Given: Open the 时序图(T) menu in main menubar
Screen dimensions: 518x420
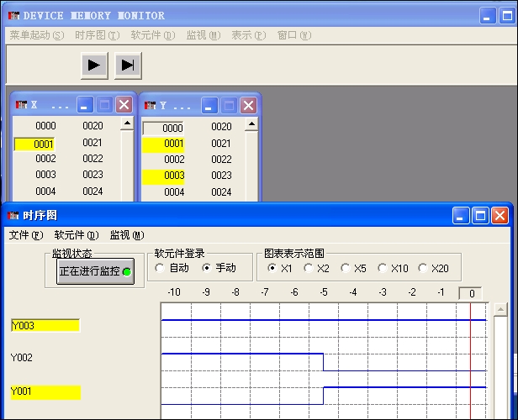Looking at the screenshot, I should pyautogui.click(x=97, y=35).
